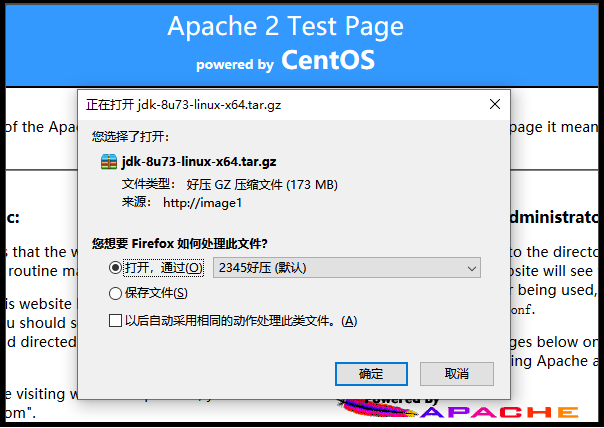Select the 打开，通过 radio button
The height and width of the screenshot is (428, 604).
coord(115,267)
